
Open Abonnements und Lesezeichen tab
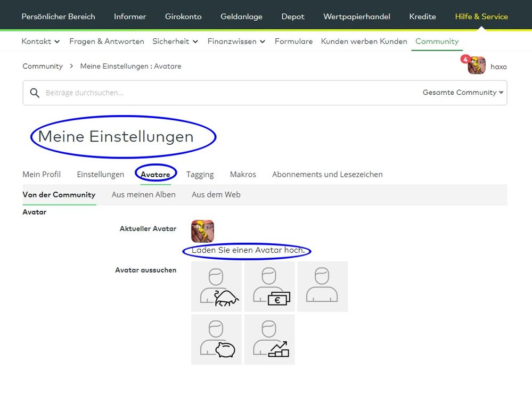(327, 174)
